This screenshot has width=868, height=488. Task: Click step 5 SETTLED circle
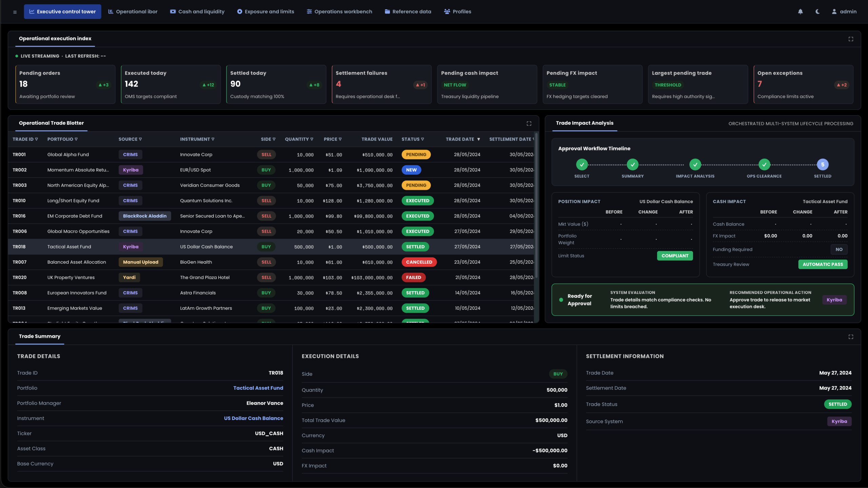pyautogui.click(x=823, y=165)
